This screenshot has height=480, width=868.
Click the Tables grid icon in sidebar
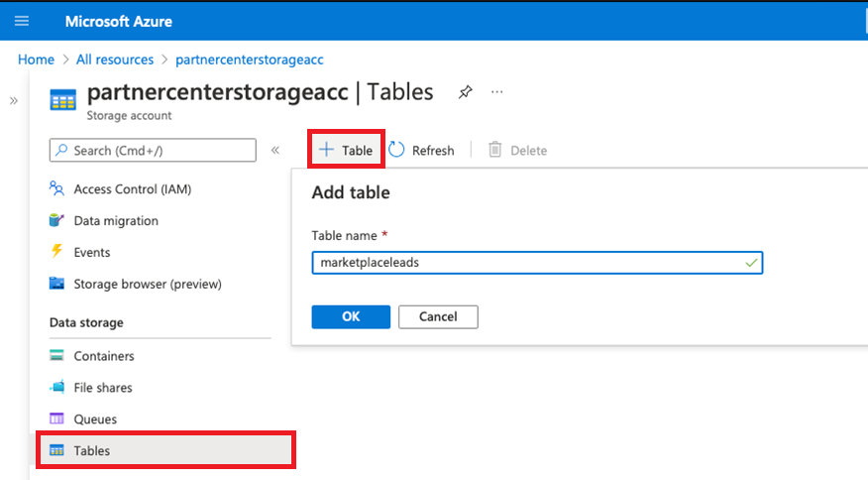tap(56, 450)
